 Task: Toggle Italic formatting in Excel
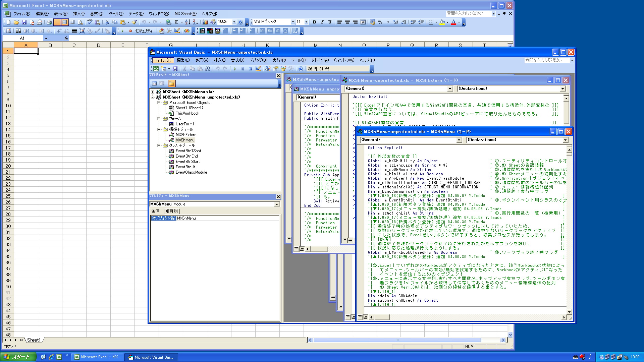coord(322,22)
